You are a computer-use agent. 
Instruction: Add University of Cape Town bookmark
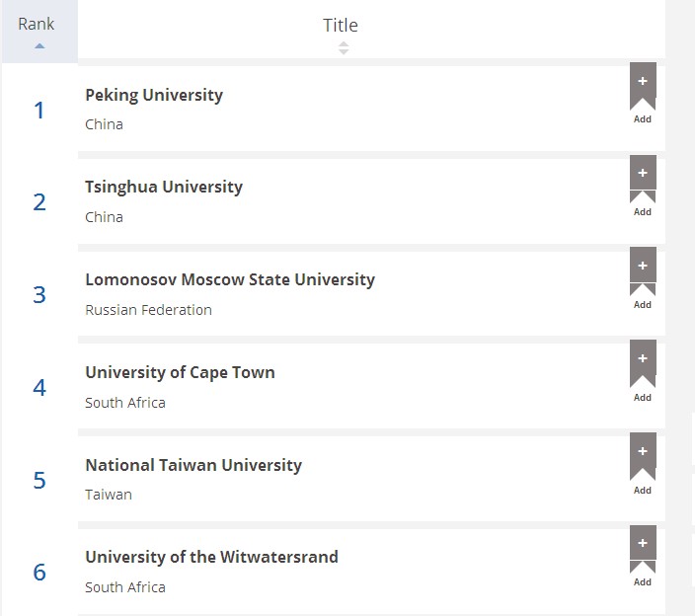pyautogui.click(x=643, y=364)
